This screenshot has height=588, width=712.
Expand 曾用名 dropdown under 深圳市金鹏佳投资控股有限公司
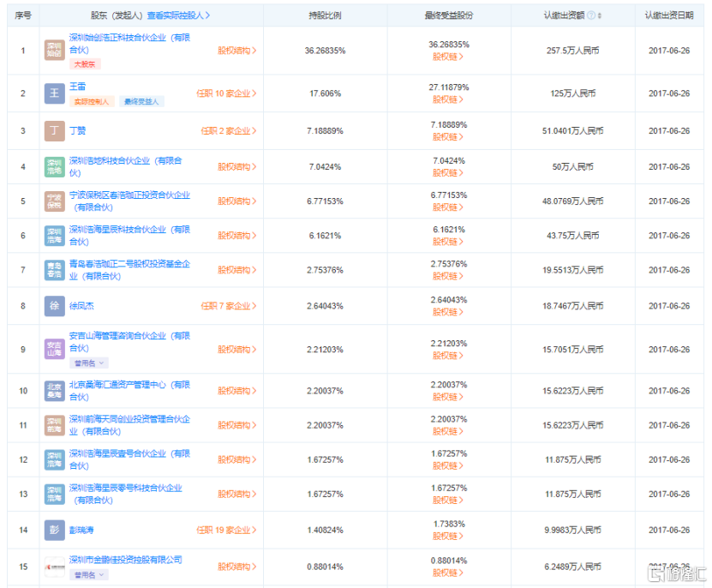coord(90,575)
